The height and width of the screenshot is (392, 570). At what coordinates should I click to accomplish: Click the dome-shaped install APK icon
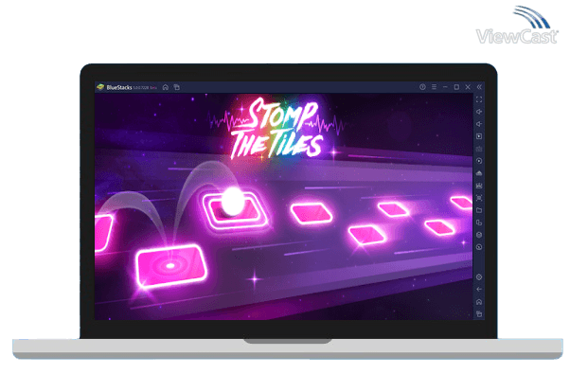(x=479, y=173)
